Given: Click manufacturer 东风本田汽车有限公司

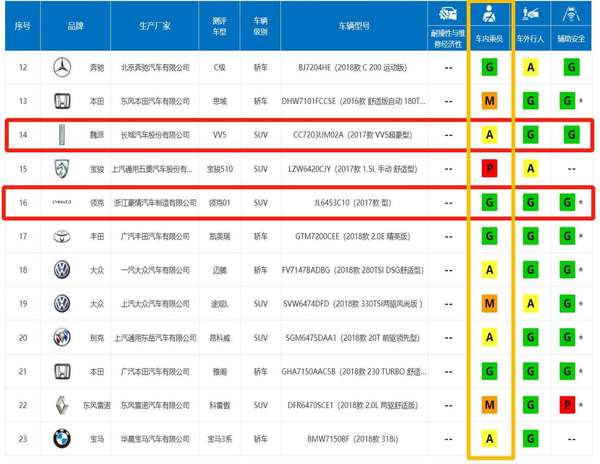Looking at the screenshot, I should click(155, 101).
